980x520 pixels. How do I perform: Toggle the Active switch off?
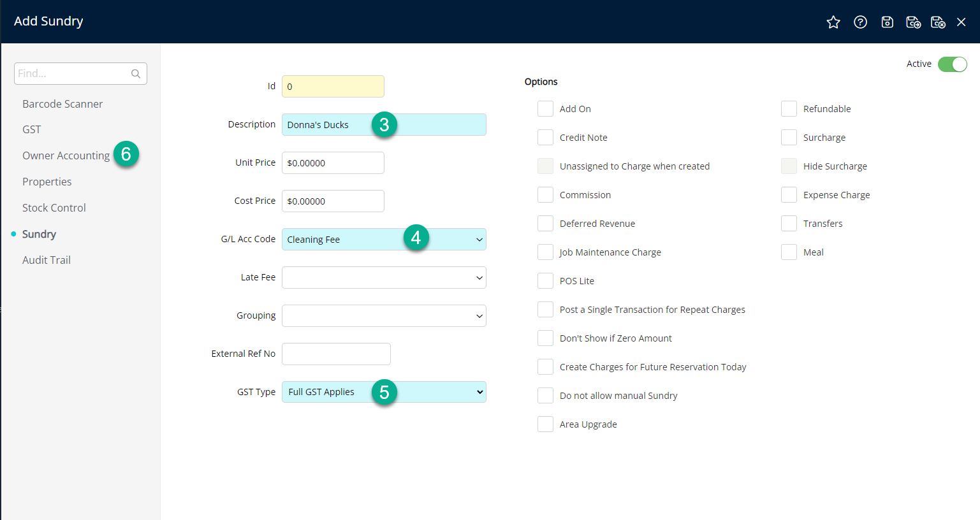pos(952,64)
